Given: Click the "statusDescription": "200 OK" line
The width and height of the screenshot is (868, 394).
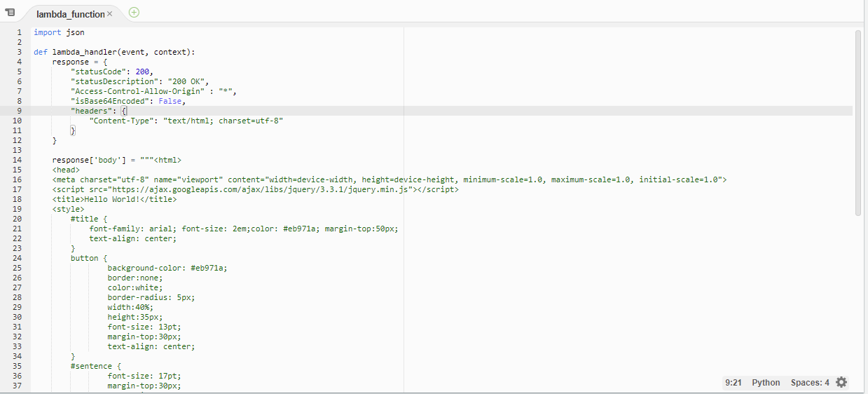Looking at the screenshot, I should pos(139,81).
